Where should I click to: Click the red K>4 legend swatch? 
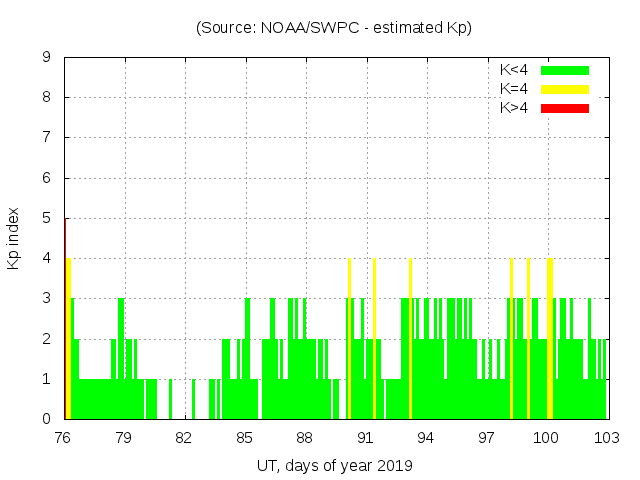[565, 108]
